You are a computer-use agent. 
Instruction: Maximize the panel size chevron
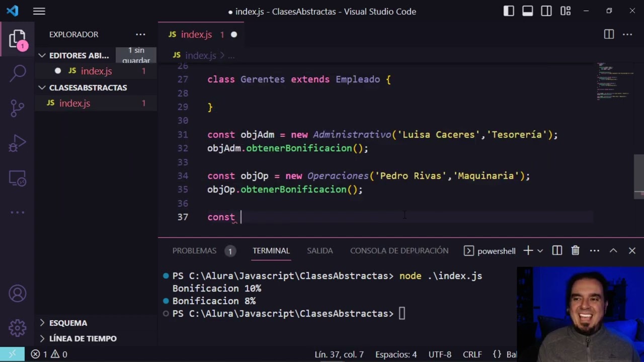613,250
